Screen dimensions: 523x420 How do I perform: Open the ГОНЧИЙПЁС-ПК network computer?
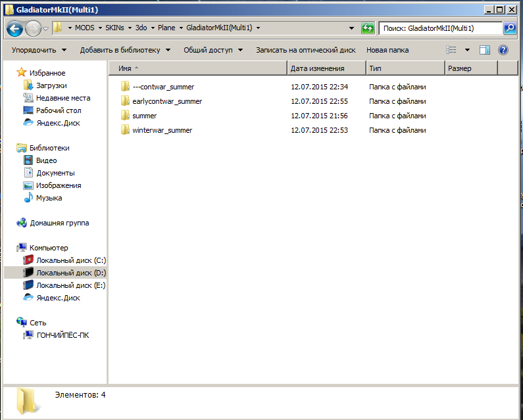pyautogui.click(x=62, y=335)
